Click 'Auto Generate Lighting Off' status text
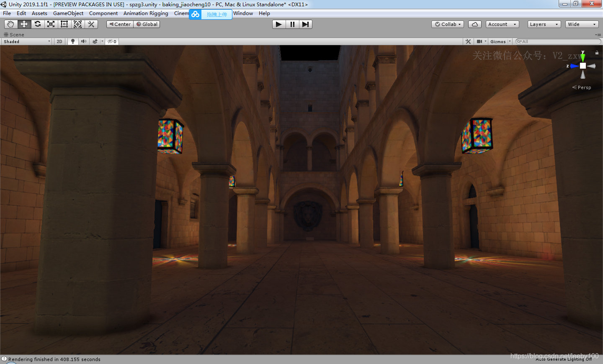The width and height of the screenshot is (603, 364). tap(564, 359)
